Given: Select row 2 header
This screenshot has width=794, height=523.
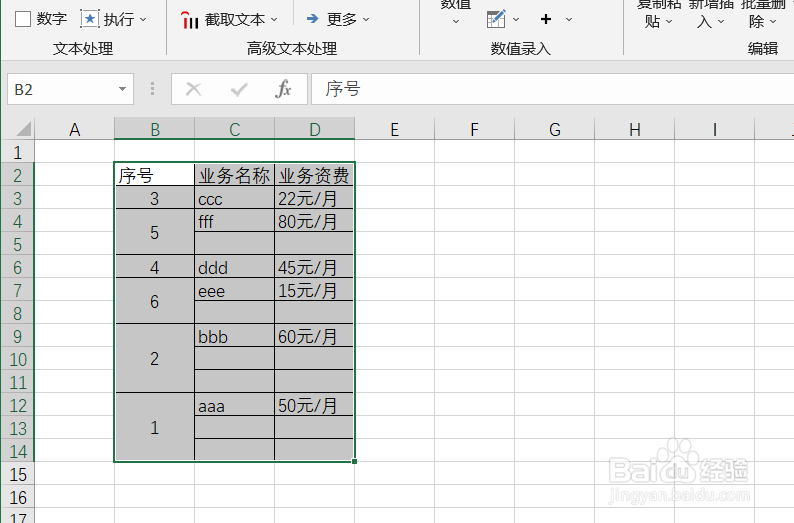Looking at the screenshot, I should click(18, 175).
